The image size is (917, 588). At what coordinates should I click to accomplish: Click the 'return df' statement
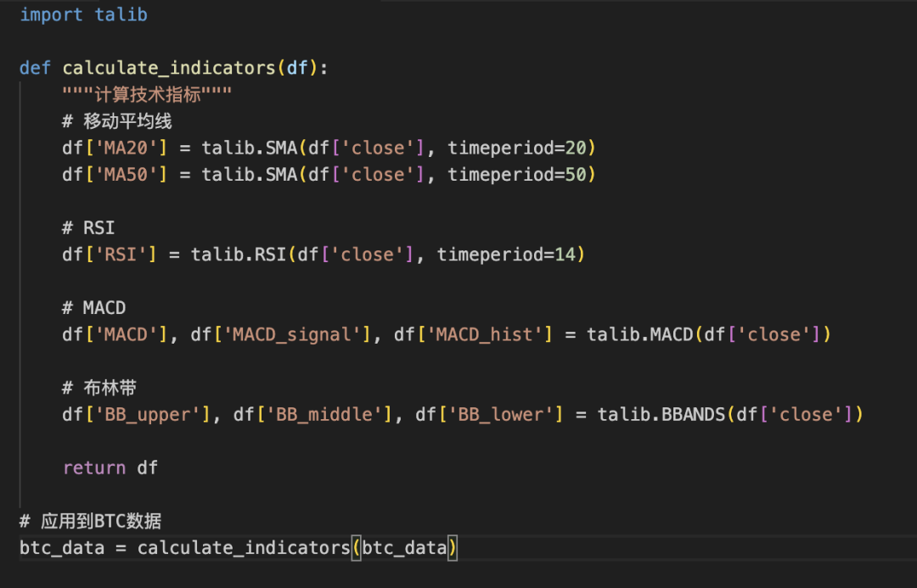110,468
